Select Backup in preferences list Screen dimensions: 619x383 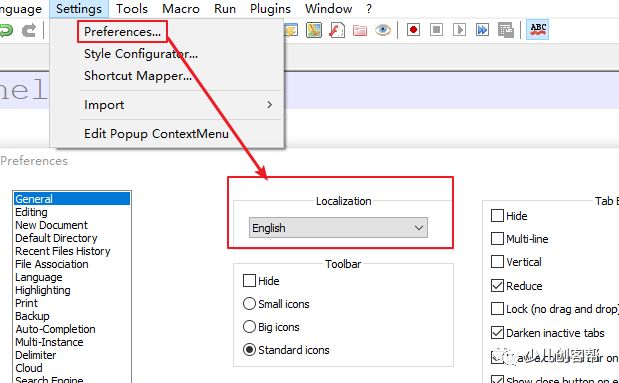[x=32, y=316]
